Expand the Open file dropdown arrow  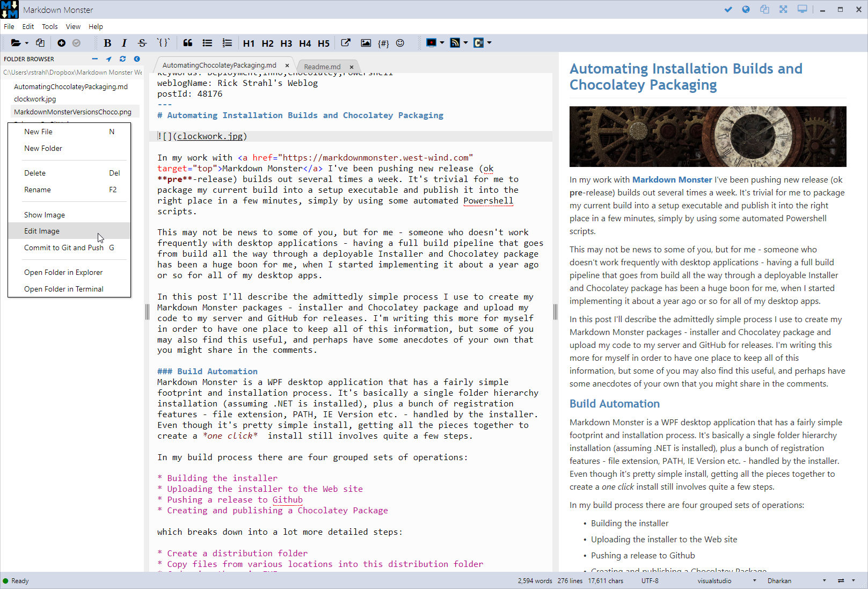26,43
